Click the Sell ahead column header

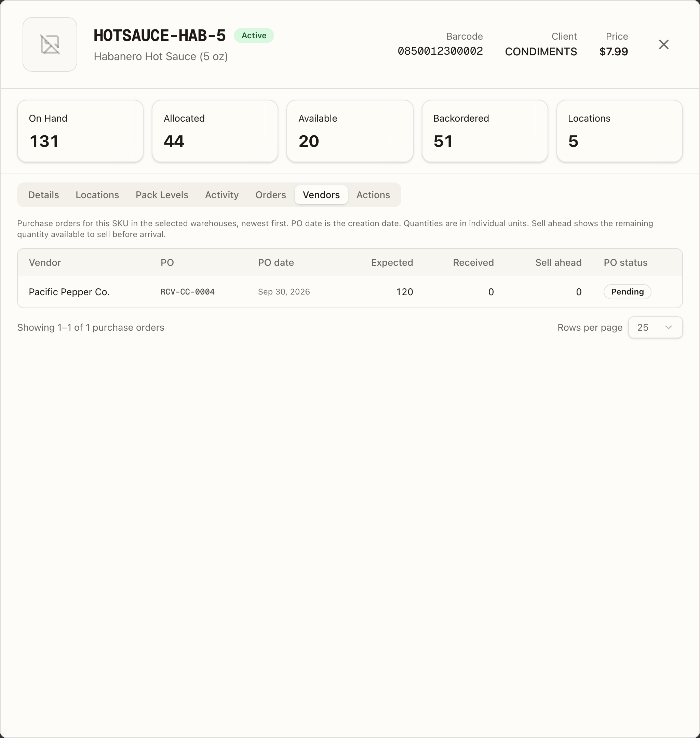click(x=558, y=262)
